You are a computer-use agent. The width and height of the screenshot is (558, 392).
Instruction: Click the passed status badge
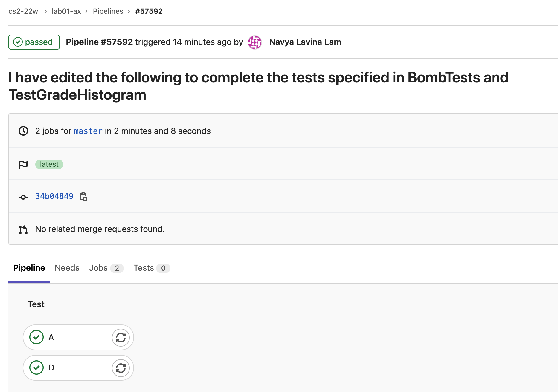tap(34, 42)
